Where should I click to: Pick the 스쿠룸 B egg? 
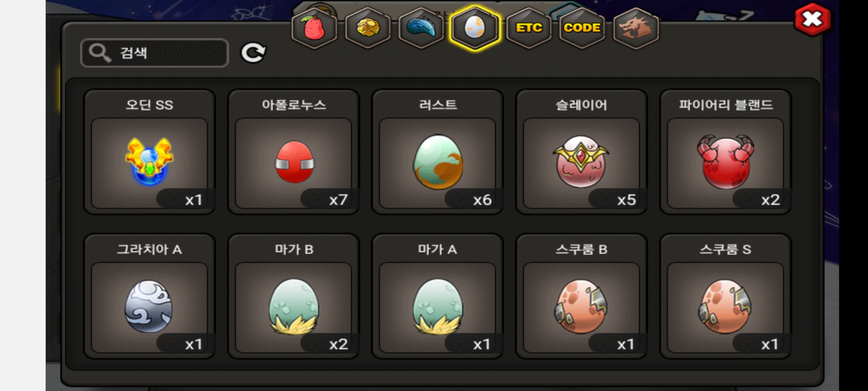[582, 297]
